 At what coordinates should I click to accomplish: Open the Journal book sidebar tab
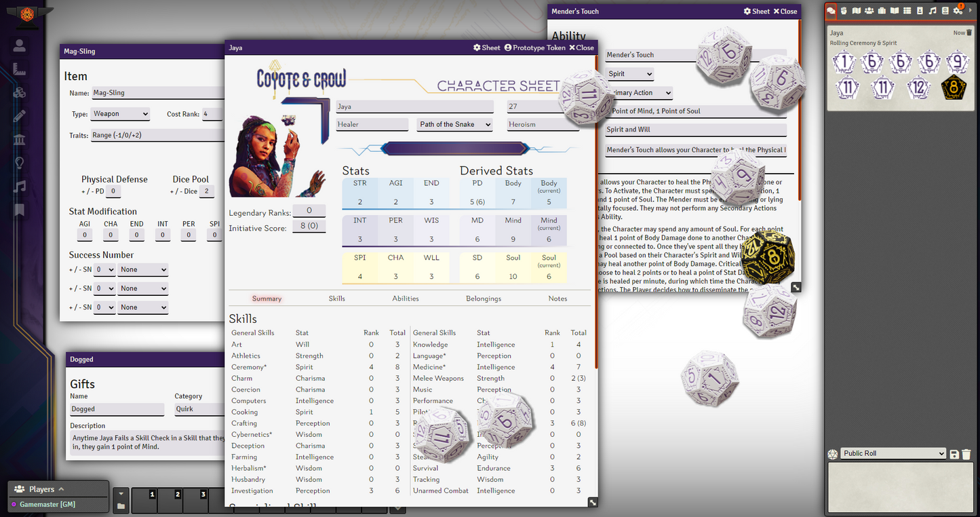[x=895, y=11]
